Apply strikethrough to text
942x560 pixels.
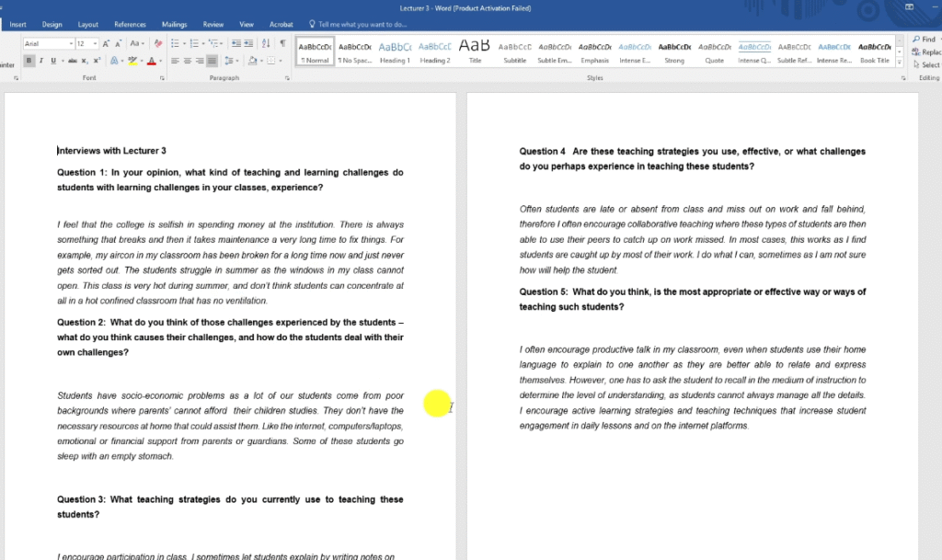pos(74,61)
